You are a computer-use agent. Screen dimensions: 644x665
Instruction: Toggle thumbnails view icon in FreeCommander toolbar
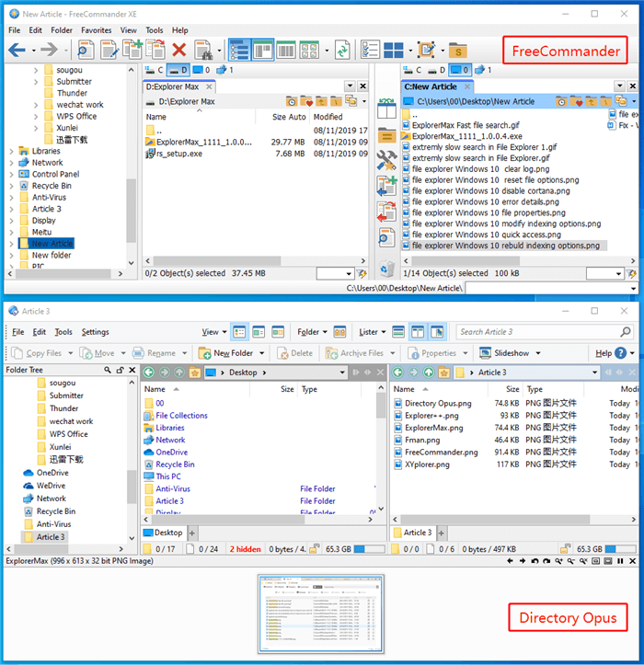pos(309,50)
